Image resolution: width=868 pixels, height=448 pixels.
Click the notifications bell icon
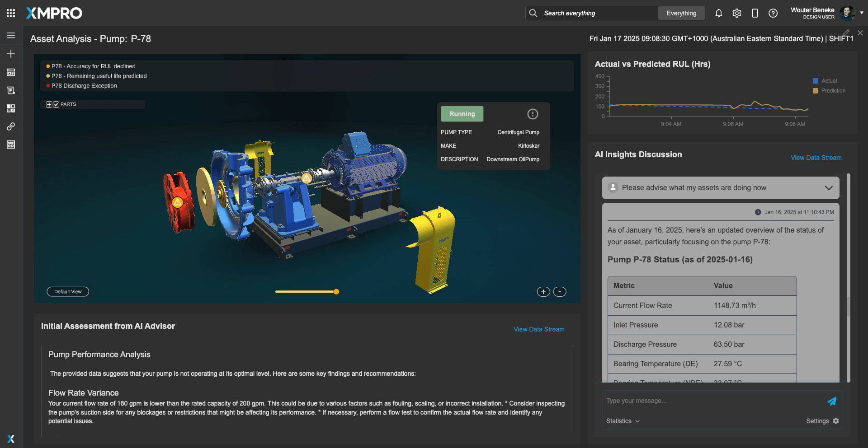click(718, 13)
